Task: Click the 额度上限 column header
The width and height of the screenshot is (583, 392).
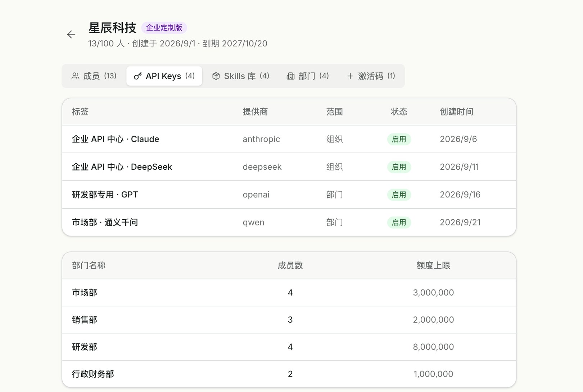Action: point(433,265)
